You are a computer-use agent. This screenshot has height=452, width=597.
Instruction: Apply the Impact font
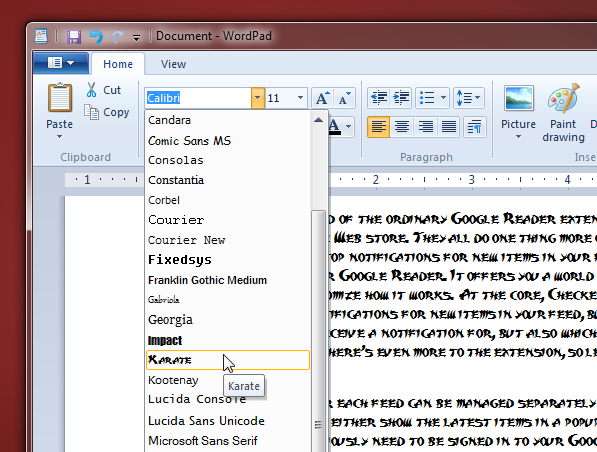pyautogui.click(x=228, y=340)
